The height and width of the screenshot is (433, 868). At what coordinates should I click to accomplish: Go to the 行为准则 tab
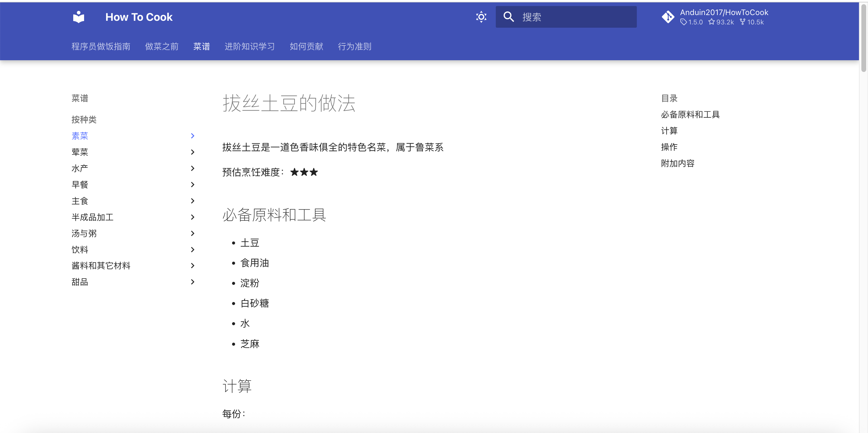pyautogui.click(x=354, y=46)
